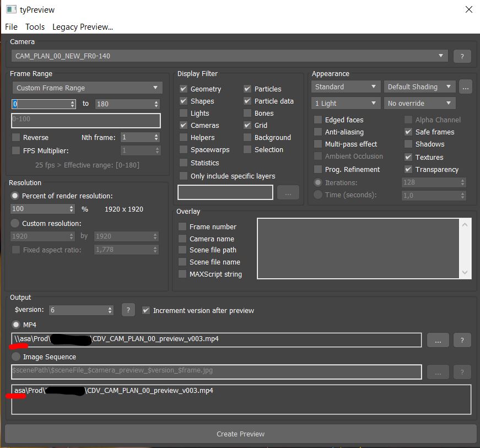Open the File menu
This screenshot has height=448, width=480.
(12, 27)
